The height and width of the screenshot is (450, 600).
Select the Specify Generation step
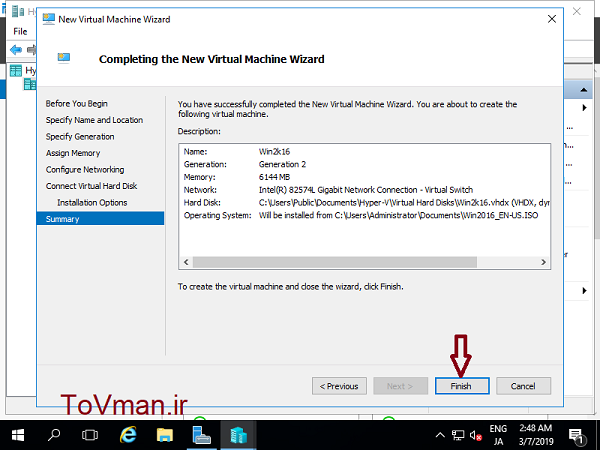pos(80,137)
